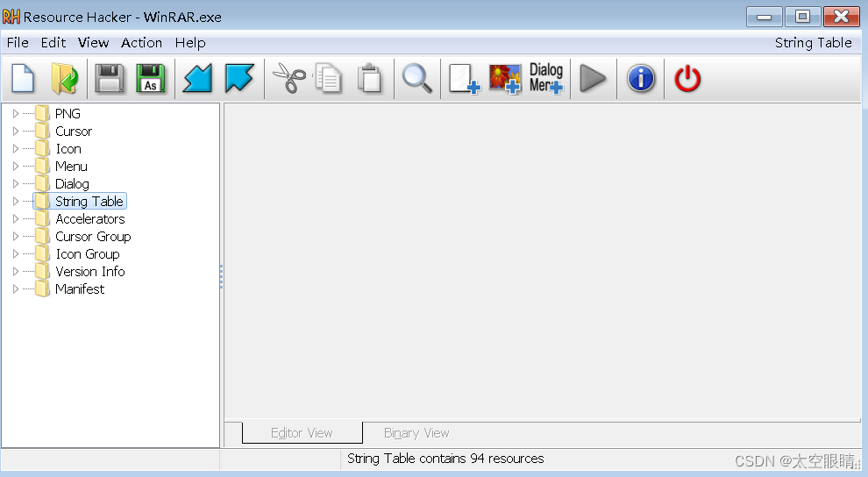Expand the Icon Group tree node
Screen dimensions: 868x477
(x=16, y=254)
